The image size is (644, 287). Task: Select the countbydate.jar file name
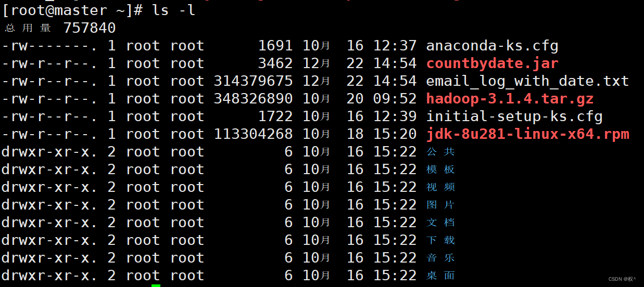pyautogui.click(x=492, y=64)
